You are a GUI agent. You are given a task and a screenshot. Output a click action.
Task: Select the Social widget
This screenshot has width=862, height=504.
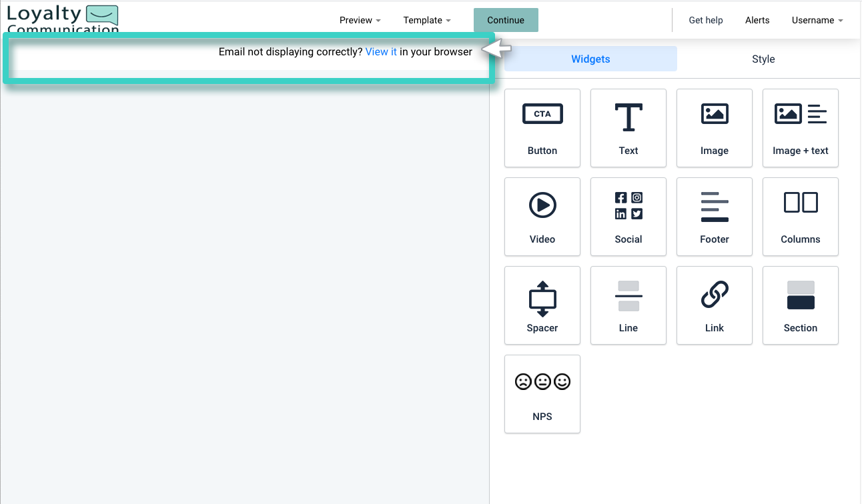click(x=628, y=217)
